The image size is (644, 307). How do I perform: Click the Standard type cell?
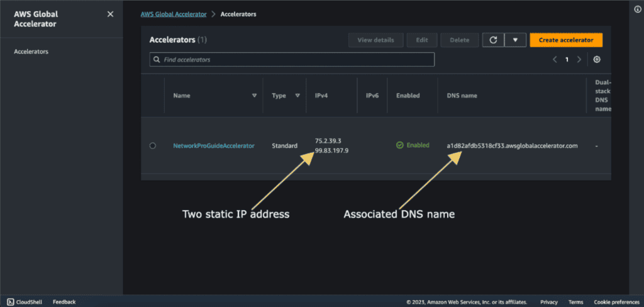coord(285,145)
